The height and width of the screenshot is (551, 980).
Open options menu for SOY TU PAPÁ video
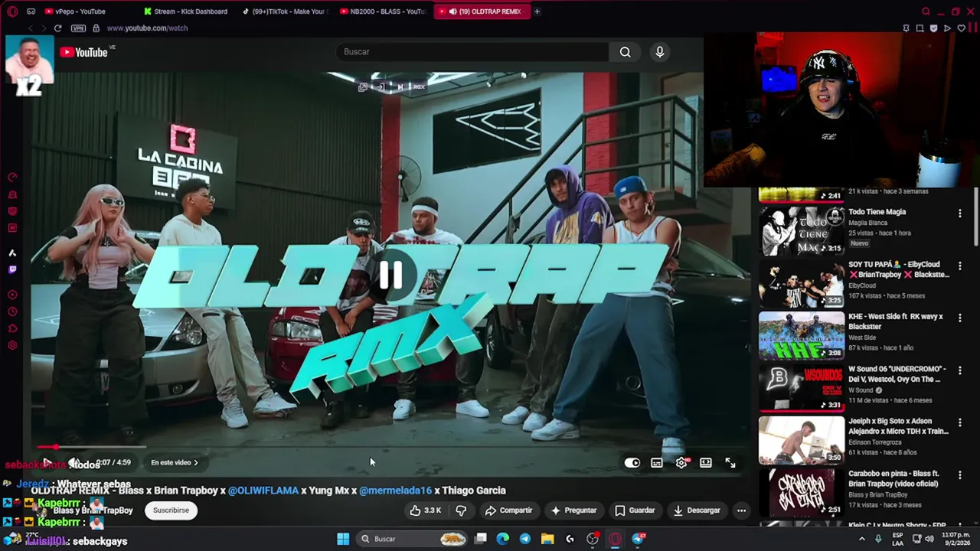pyautogui.click(x=959, y=266)
